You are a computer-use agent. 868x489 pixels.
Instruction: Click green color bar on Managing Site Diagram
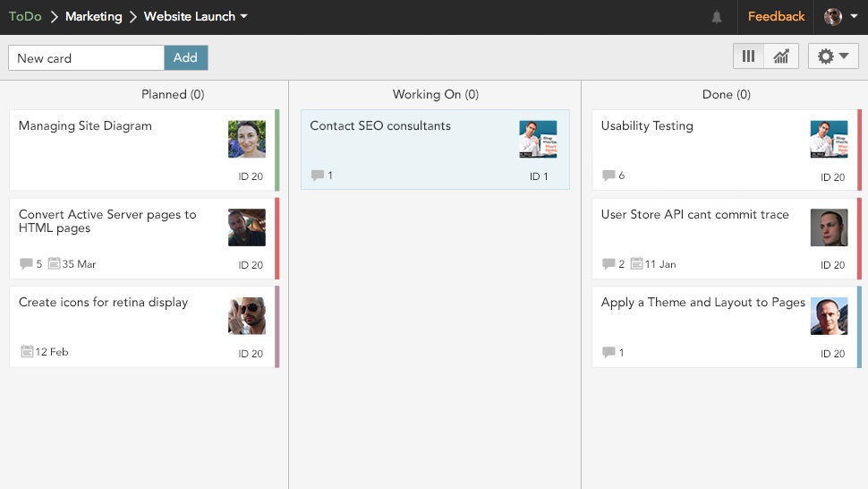pos(277,150)
